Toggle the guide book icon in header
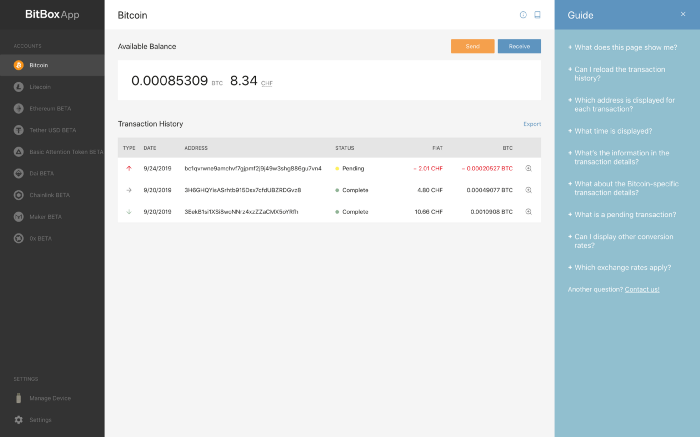The image size is (700, 437). pos(538,15)
